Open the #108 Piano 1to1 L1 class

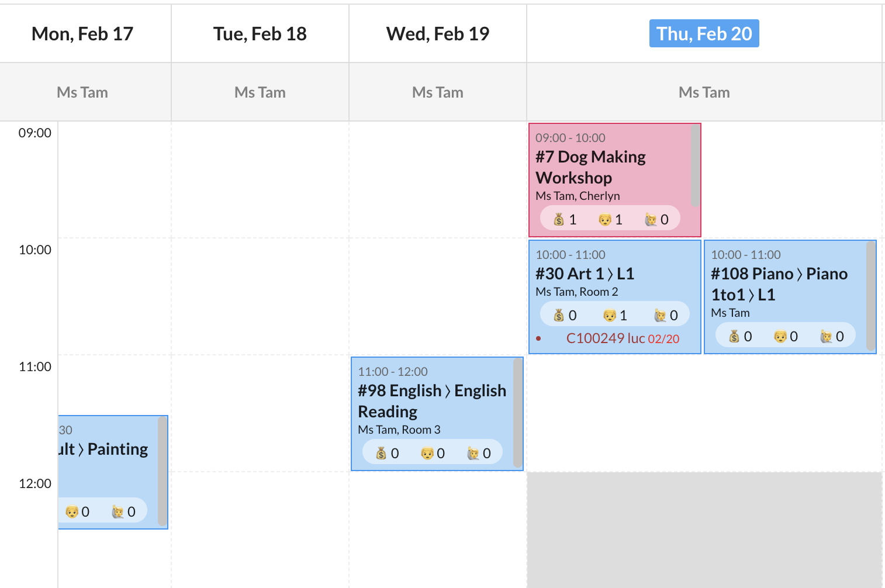tap(779, 284)
